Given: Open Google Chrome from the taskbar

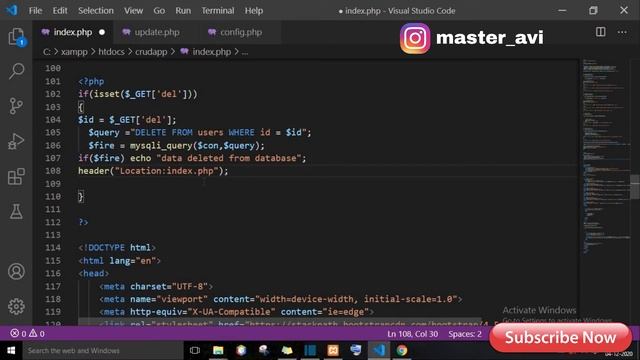Looking at the screenshot, I should pos(402,350).
